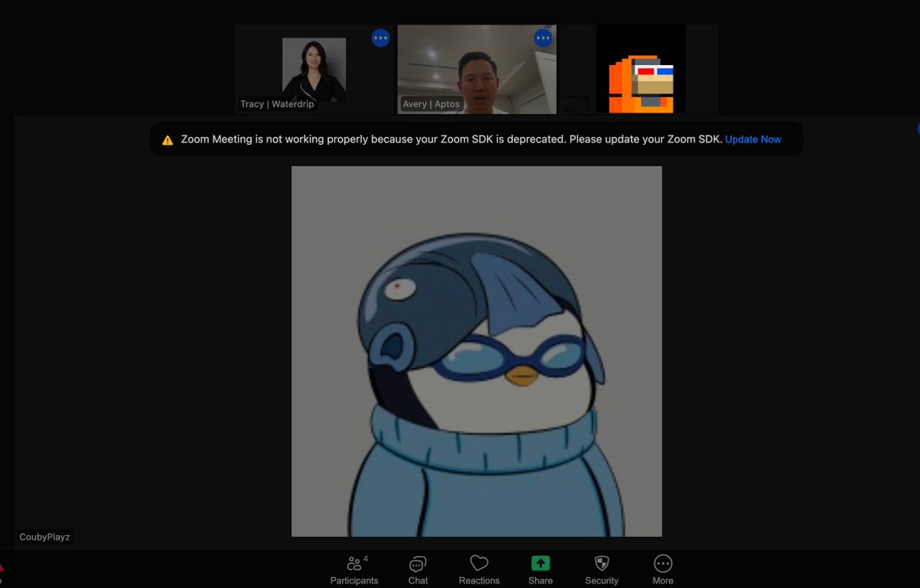Open the Chat panel
This screenshot has height=588, width=920.
tap(418, 570)
